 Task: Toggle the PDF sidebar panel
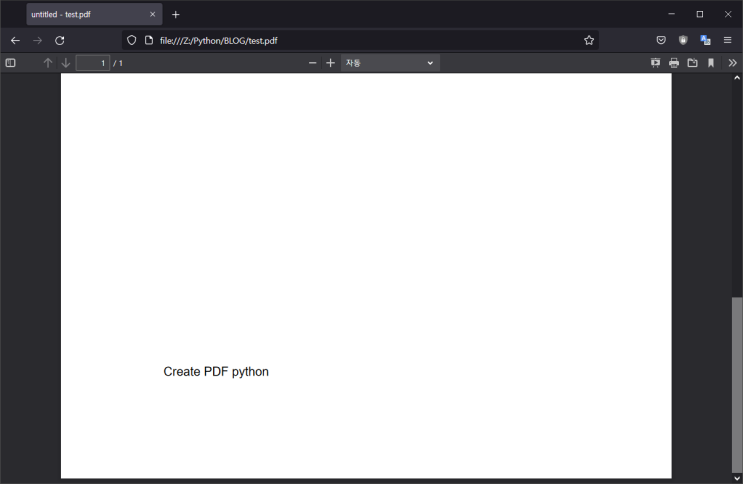click(x=10, y=63)
